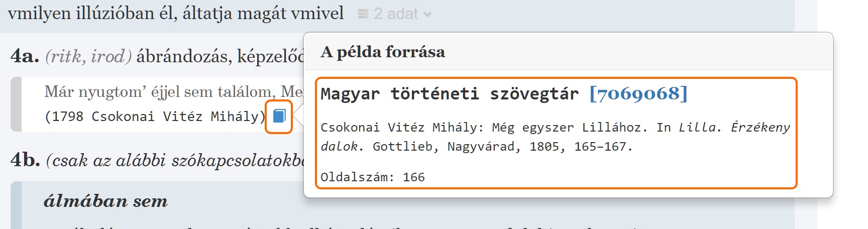Click the list icon beside "2 adat"
This screenshot has height=229, width=868.
(x=363, y=14)
